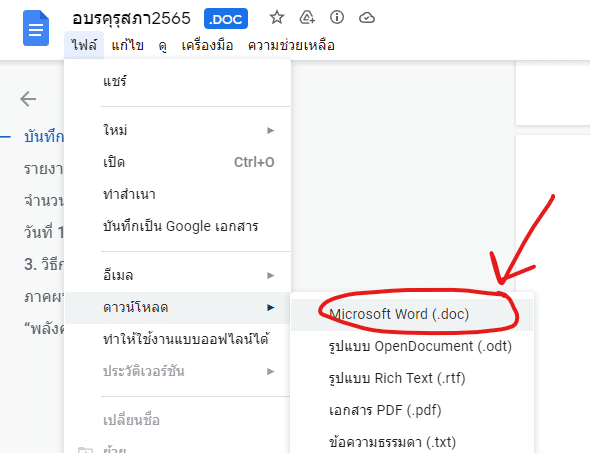This screenshot has width=590, height=453.
Task: Select outline heading บันทึก
Action: click(44, 136)
